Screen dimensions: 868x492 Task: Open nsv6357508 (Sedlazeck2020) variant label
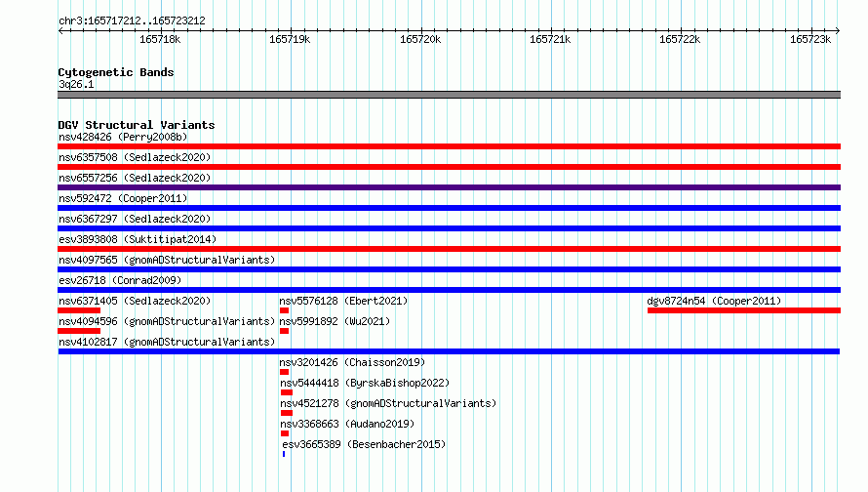[x=135, y=157]
